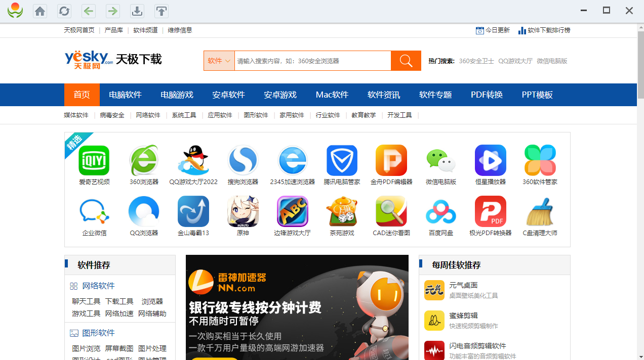Open the 闪电音频剪辑软件 app icon
The image size is (644, 360).
click(434, 350)
